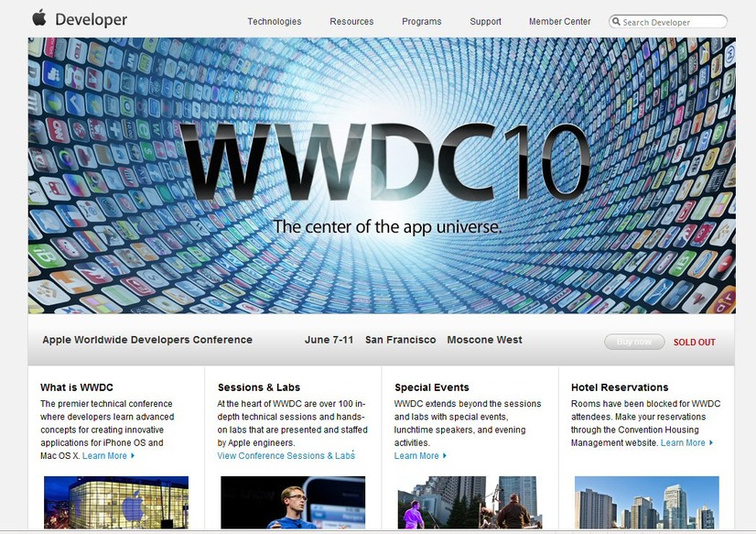Open What is WWDC heading
Viewport: 756px width, 534px height.
[77, 387]
